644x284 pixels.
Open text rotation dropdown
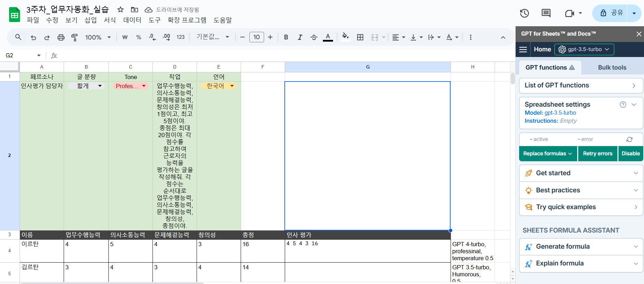[452, 37]
